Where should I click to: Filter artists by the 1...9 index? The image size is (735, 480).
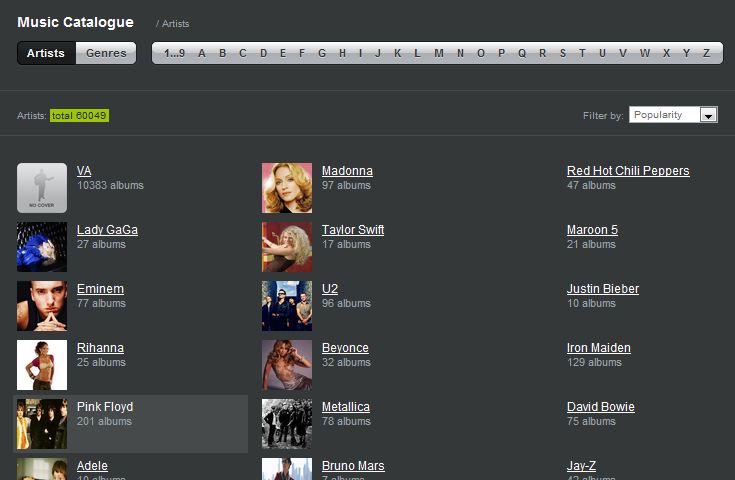175,53
